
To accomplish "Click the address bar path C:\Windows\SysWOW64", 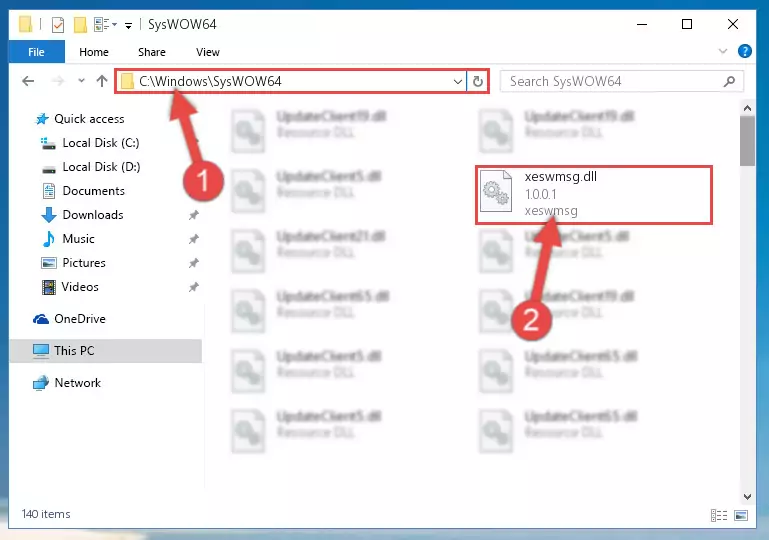I will (210, 81).
